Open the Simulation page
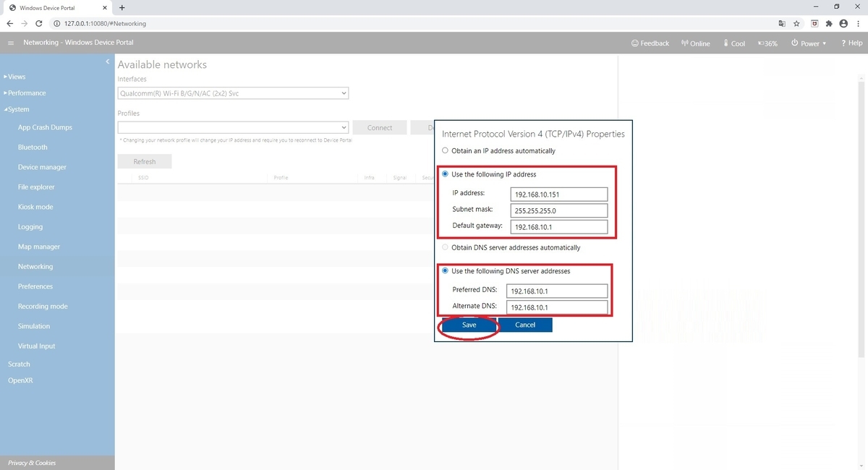This screenshot has height=470, width=868. click(34, 326)
